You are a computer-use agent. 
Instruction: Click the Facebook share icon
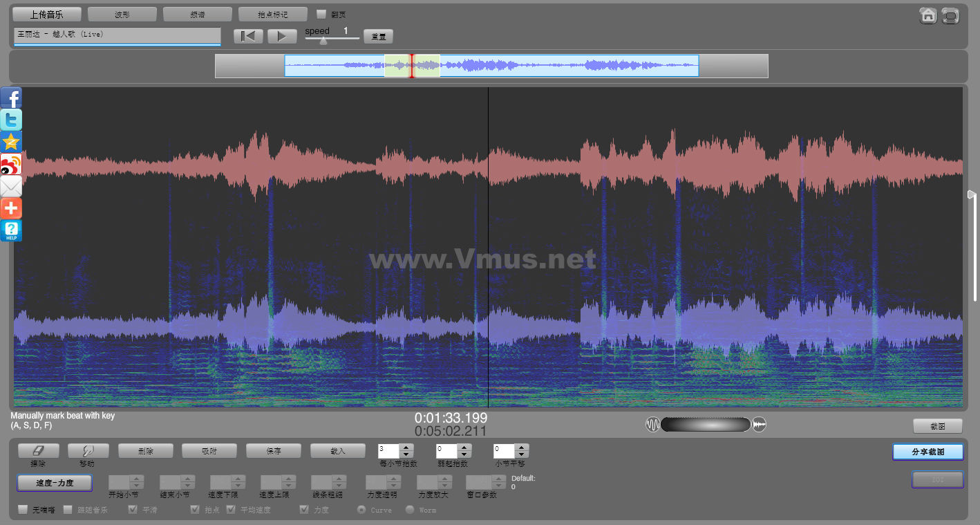(x=11, y=98)
